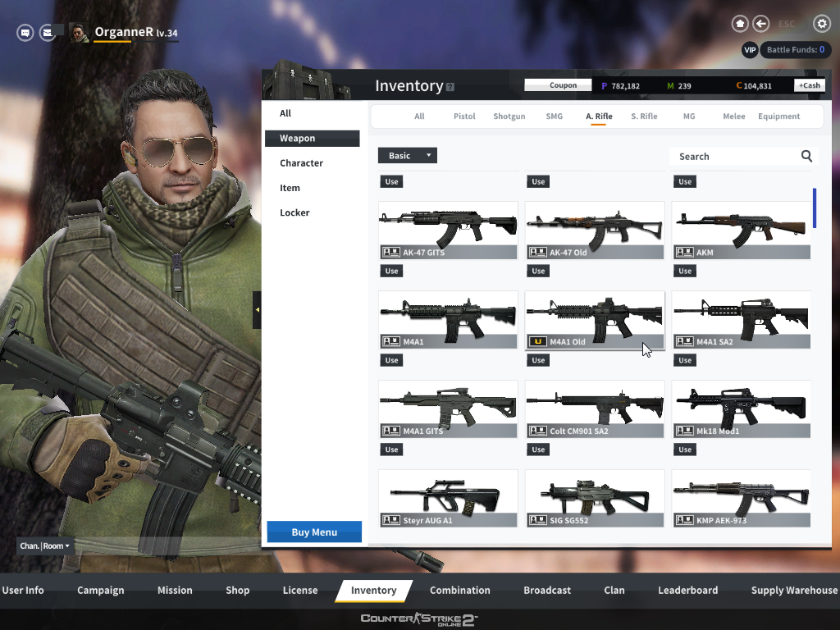The height and width of the screenshot is (630, 840).
Task: Click Use under M4A1 GITS
Action: pos(391,450)
